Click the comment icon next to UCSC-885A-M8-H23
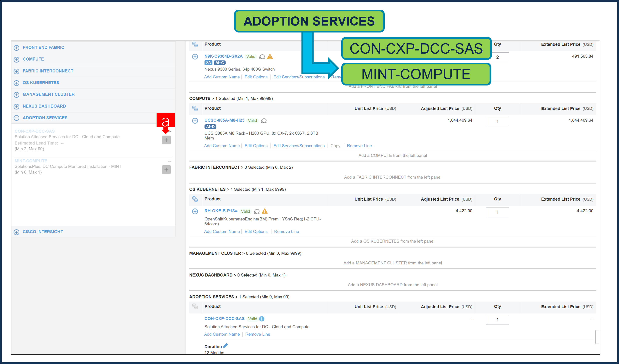The width and height of the screenshot is (619, 364). click(264, 121)
